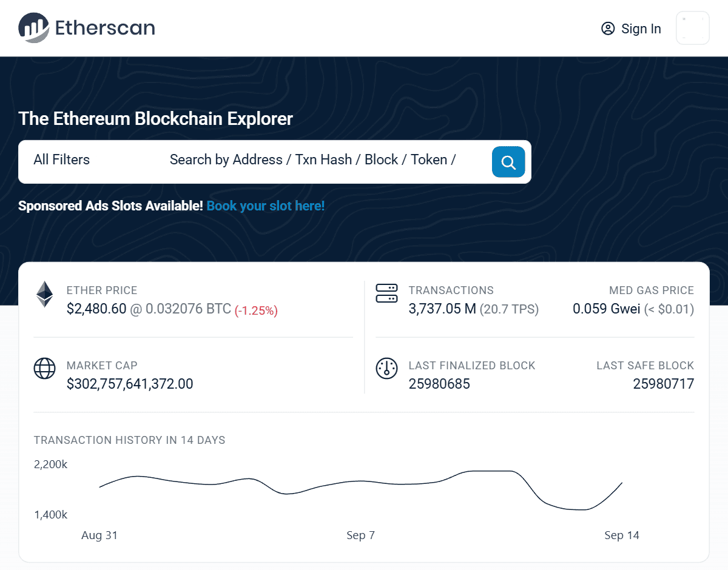Click the $2,480.60 ether price value
Screen dimensions: 728x570
coord(96,309)
